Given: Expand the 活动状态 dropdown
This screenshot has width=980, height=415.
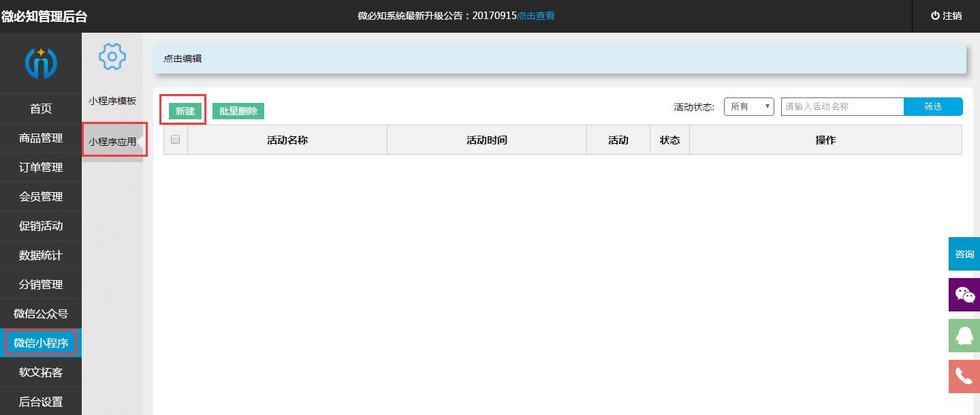Looking at the screenshot, I should click(748, 106).
